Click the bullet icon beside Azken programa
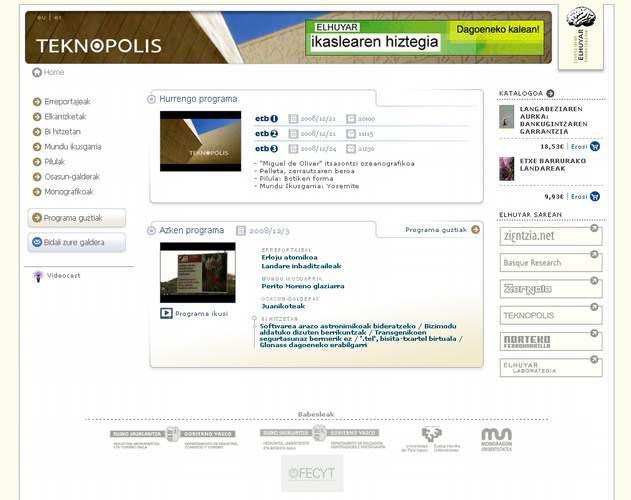The height and width of the screenshot is (500, 631). click(151, 231)
